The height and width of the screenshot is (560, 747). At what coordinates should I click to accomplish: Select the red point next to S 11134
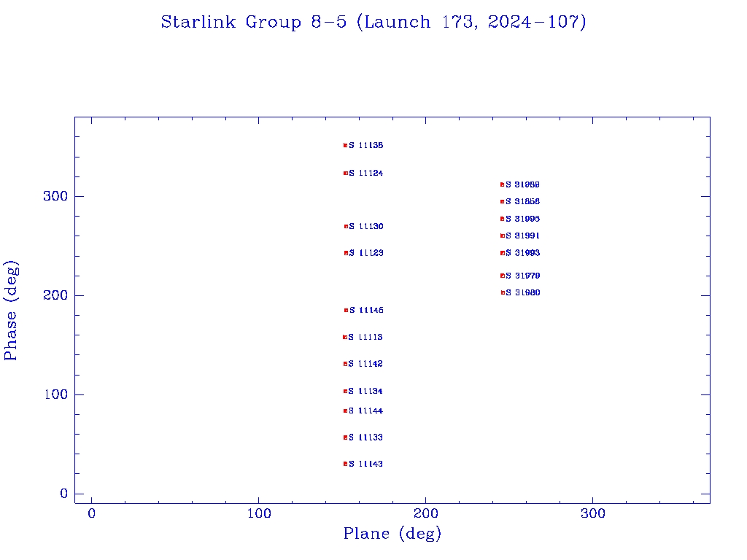click(x=345, y=392)
